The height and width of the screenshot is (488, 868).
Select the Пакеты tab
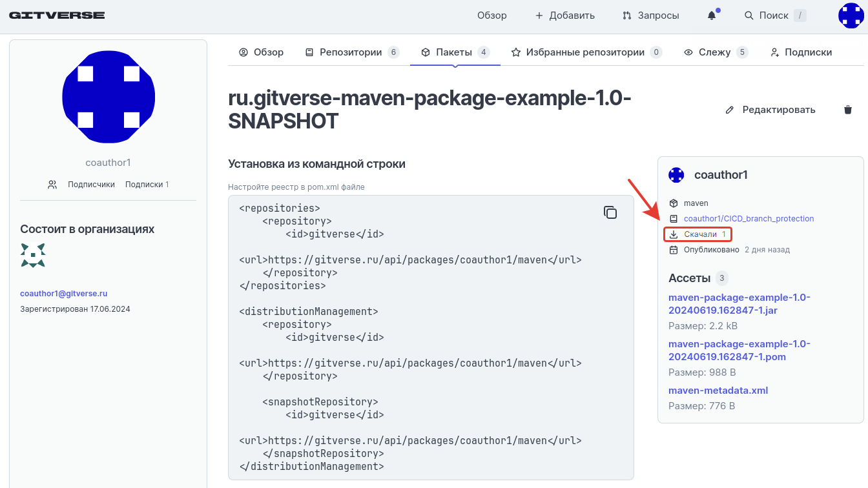[x=455, y=52]
